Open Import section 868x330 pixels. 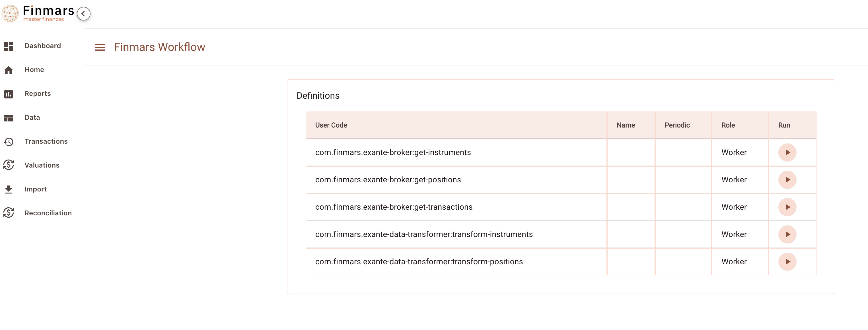[x=35, y=189]
